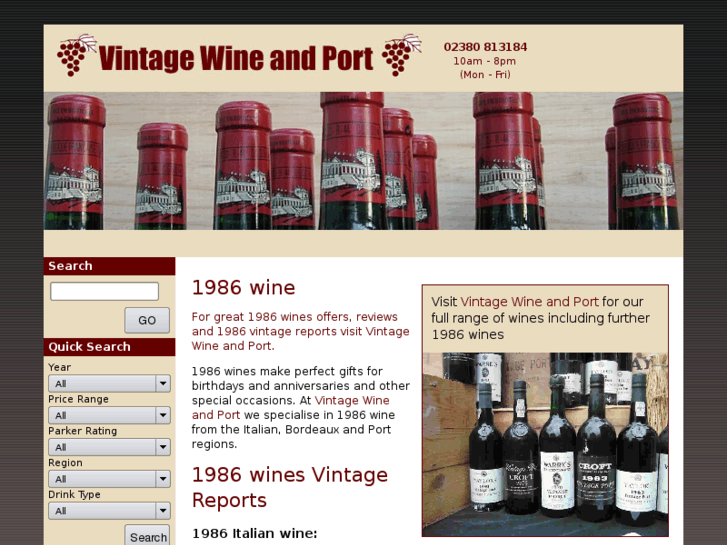727x545 pixels.
Task: Click the right grape cluster logo icon
Action: tap(402, 55)
